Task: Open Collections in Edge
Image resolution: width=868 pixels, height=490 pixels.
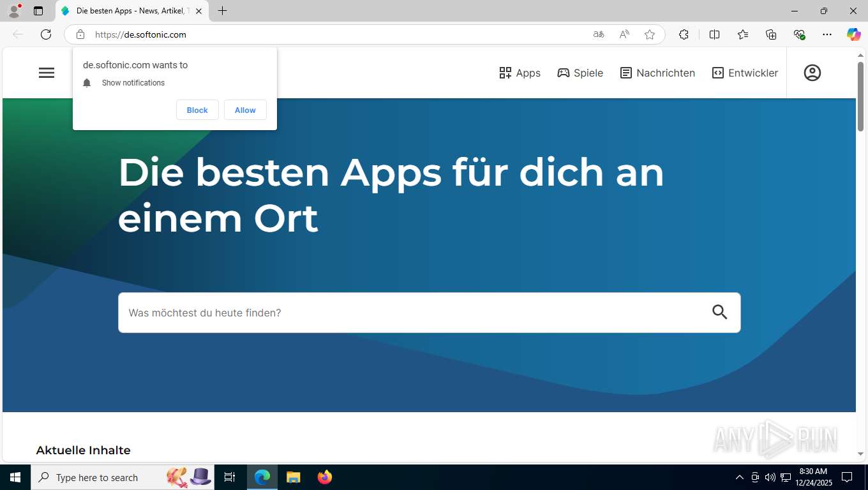Action: point(771,34)
